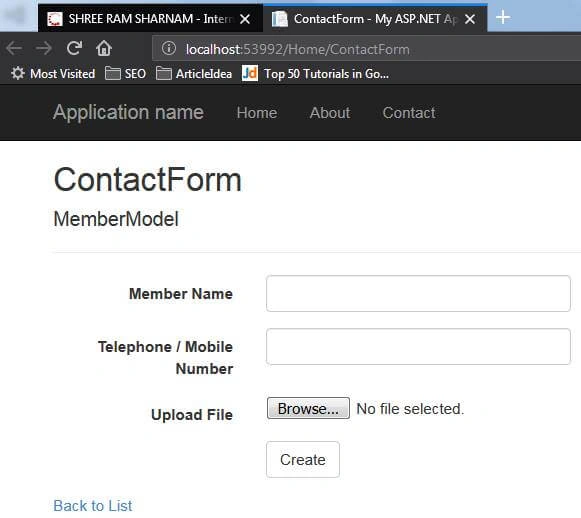Focus the Member Name text field
This screenshot has width=581, height=518.
418,293
